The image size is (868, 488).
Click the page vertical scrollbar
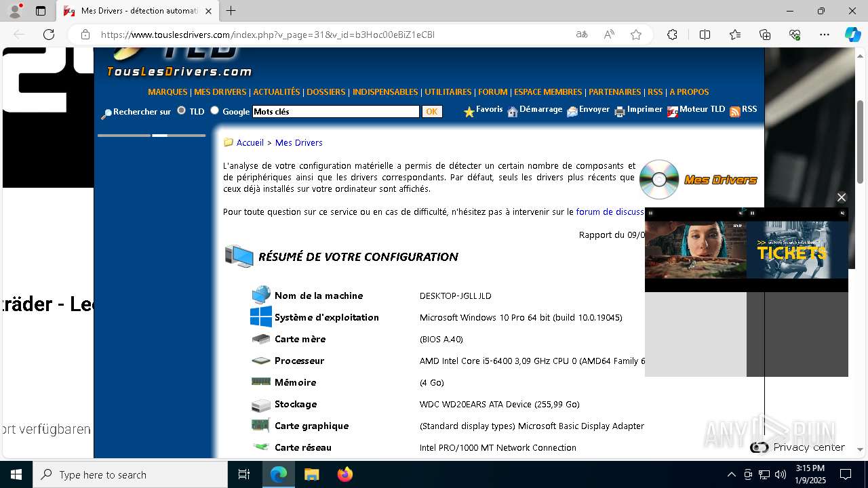[x=861, y=141]
